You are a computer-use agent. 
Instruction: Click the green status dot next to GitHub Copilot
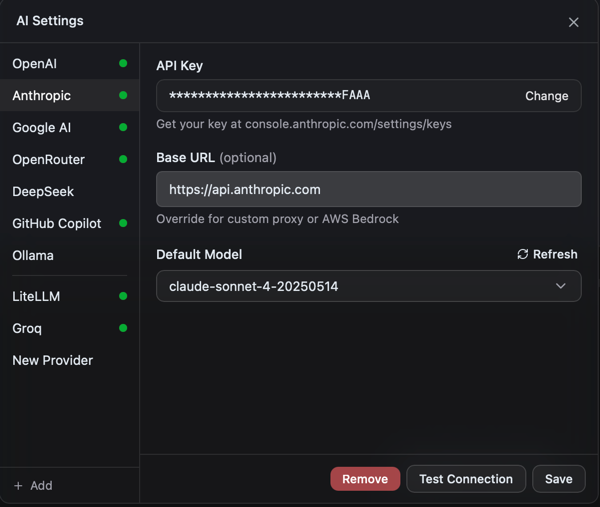click(x=123, y=223)
